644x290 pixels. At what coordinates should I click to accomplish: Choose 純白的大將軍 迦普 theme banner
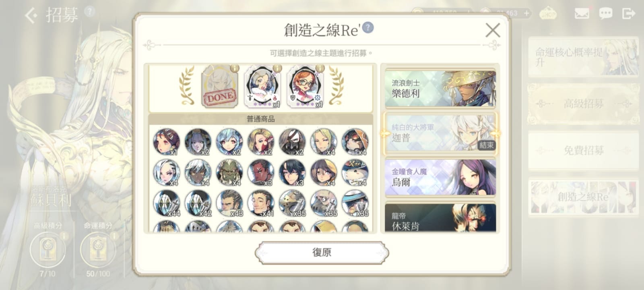click(x=440, y=133)
